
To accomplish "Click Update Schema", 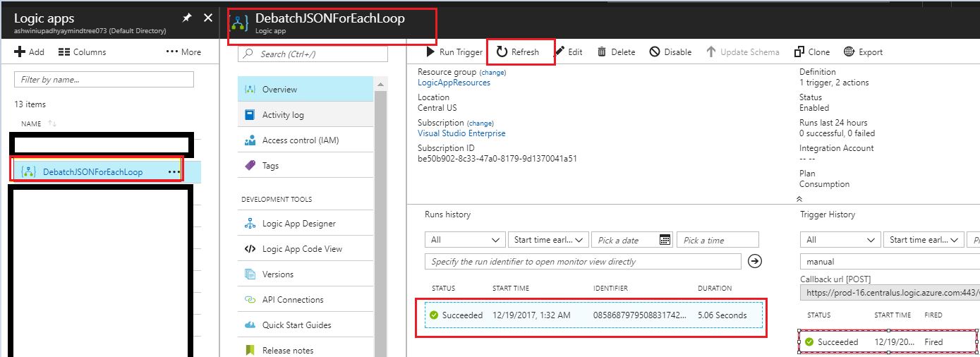I will tap(742, 52).
